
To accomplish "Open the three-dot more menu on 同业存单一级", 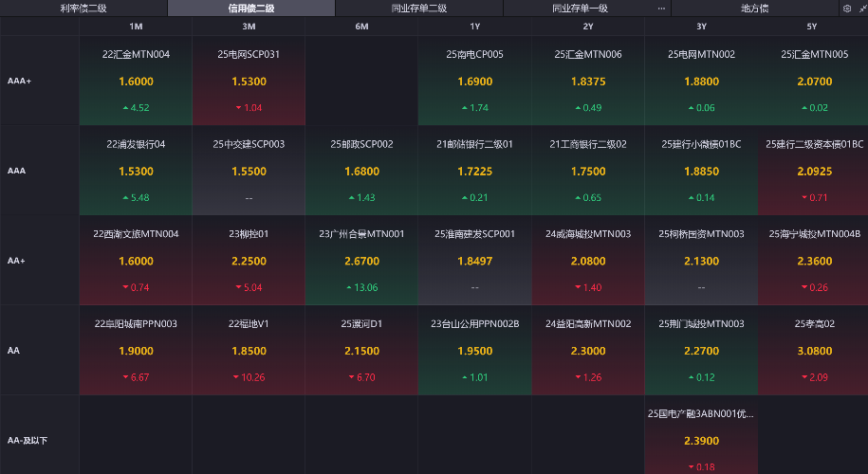I will coord(661,9).
